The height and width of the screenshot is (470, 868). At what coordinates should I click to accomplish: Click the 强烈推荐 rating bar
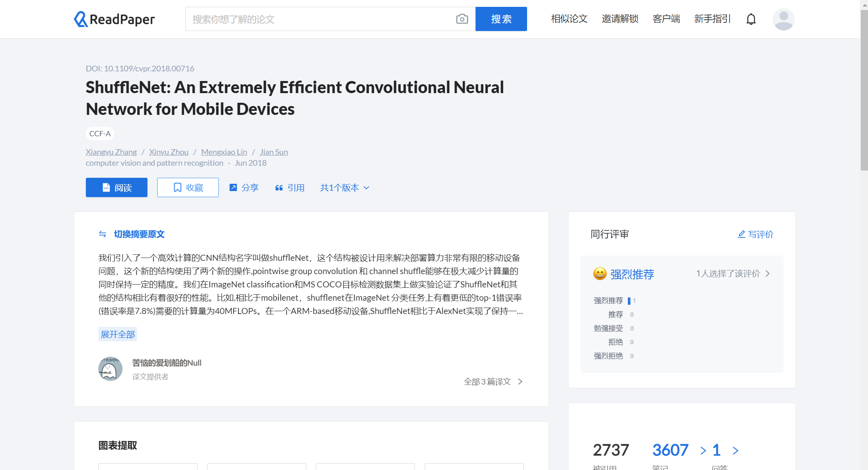pos(629,301)
